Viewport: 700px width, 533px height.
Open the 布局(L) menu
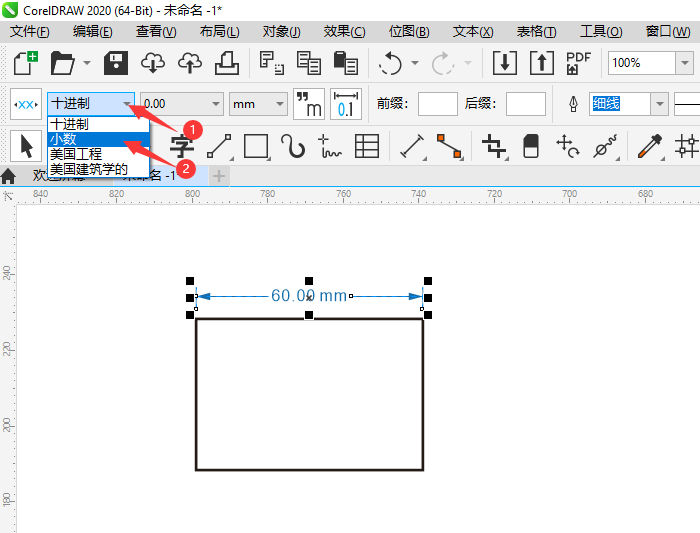coord(220,32)
